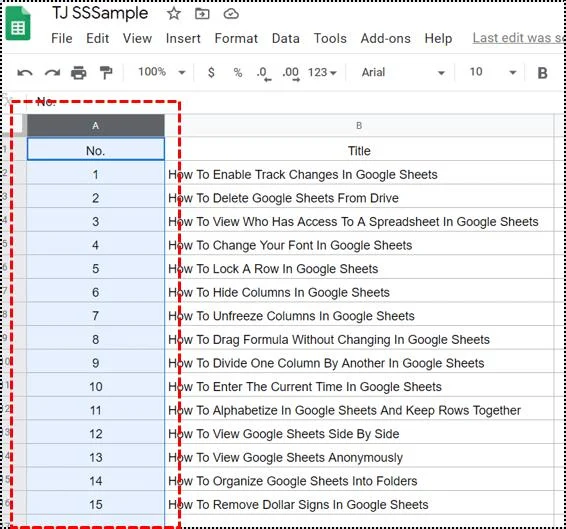Click the Print icon in toolbar

pyautogui.click(x=79, y=73)
